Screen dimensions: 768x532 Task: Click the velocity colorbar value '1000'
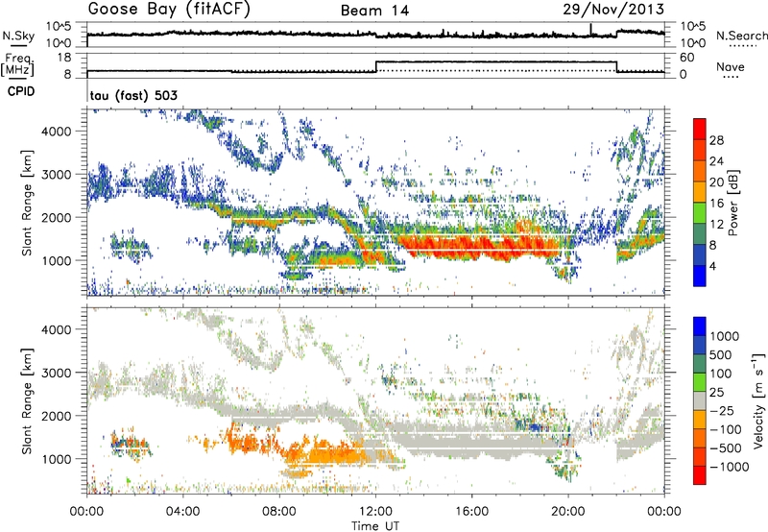point(724,336)
